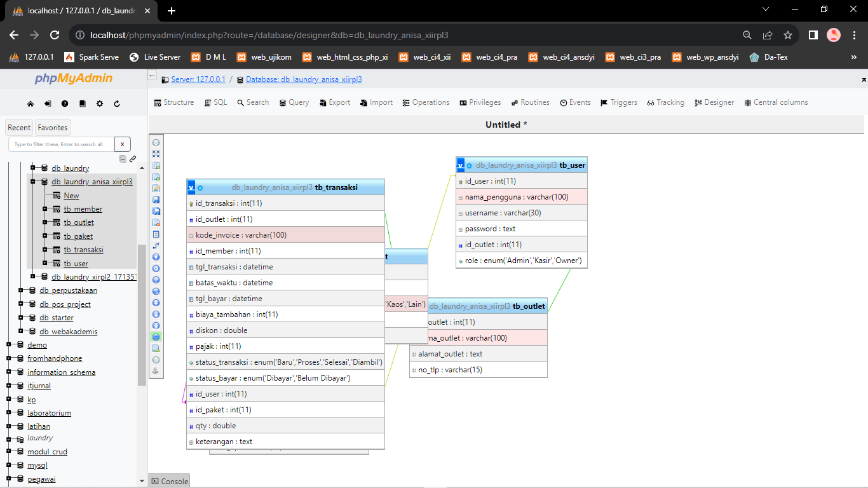Open the SQL tab

coord(215,102)
